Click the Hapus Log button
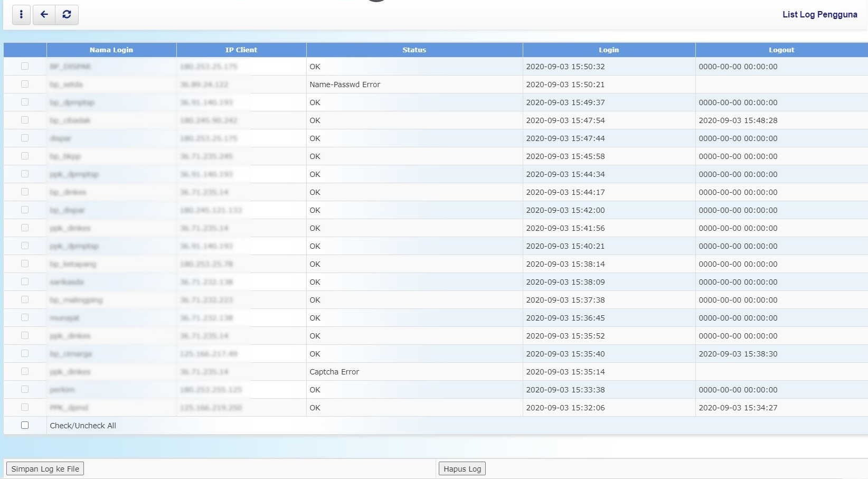 [463, 469]
